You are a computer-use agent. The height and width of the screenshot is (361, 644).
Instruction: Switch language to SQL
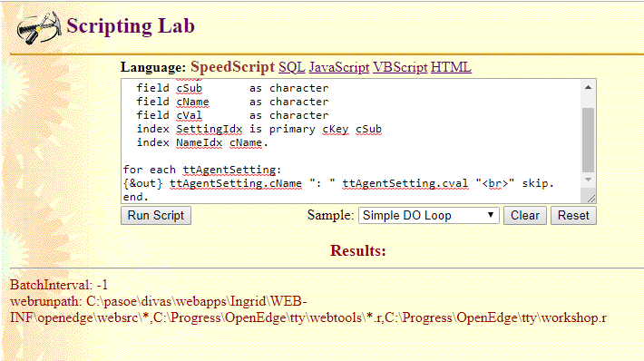pos(291,67)
